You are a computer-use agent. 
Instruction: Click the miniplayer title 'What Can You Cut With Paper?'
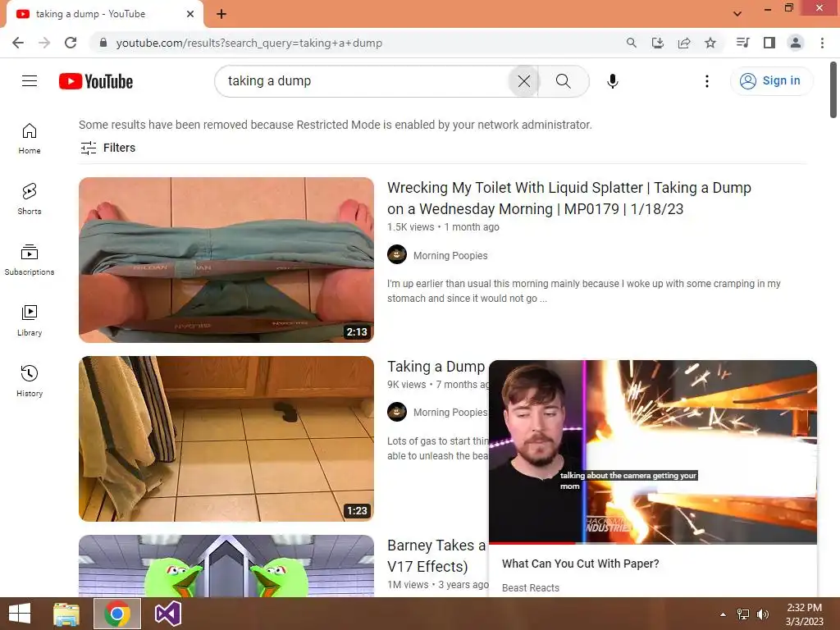(580, 564)
